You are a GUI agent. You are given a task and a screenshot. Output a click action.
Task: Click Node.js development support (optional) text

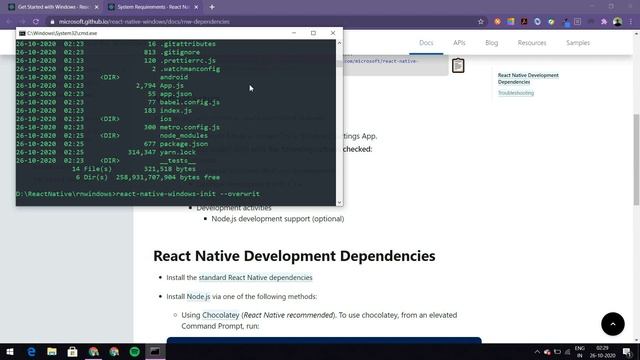[x=278, y=219]
